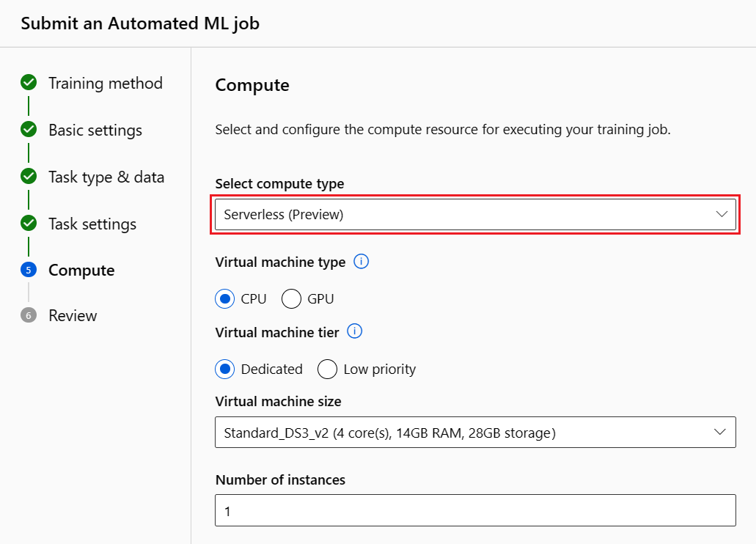Screen dimensions: 756x544
Task: Open the Virtual machine size dropdown
Action: click(475, 433)
